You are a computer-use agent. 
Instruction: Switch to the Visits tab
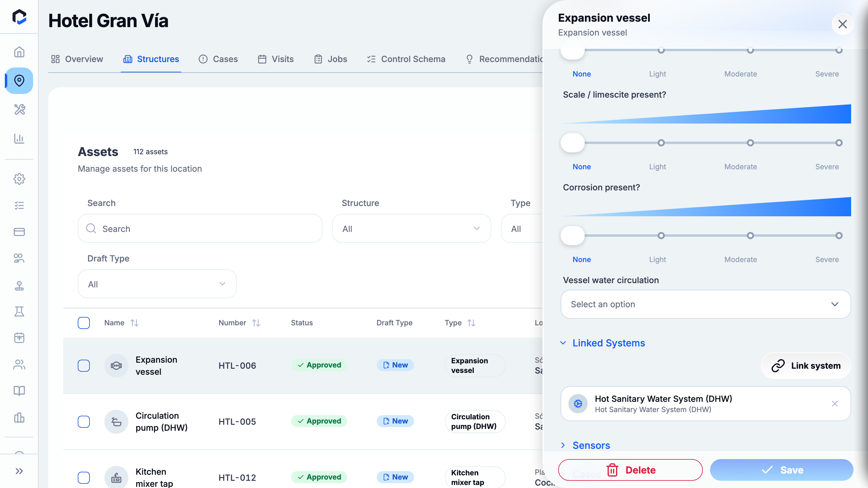coord(276,59)
